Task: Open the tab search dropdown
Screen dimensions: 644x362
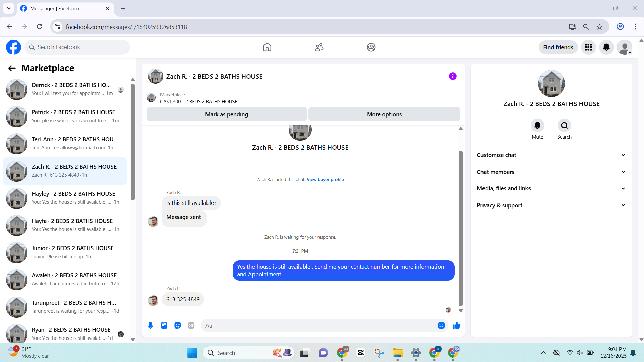Action: pos(9,8)
